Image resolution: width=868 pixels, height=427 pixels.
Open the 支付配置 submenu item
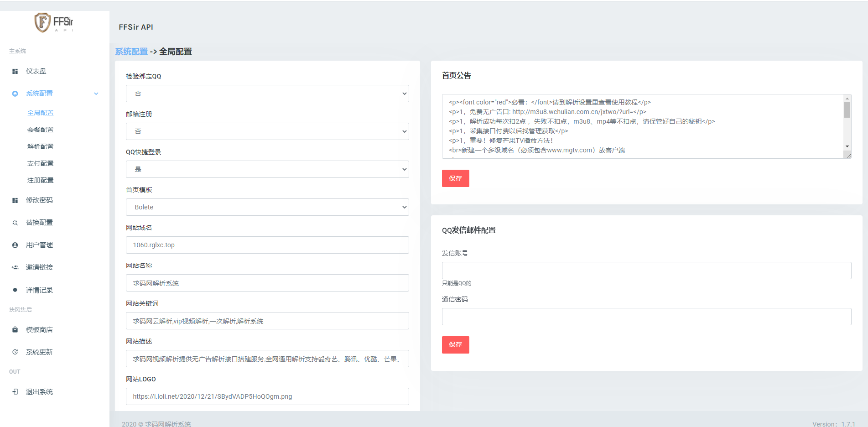pos(41,163)
